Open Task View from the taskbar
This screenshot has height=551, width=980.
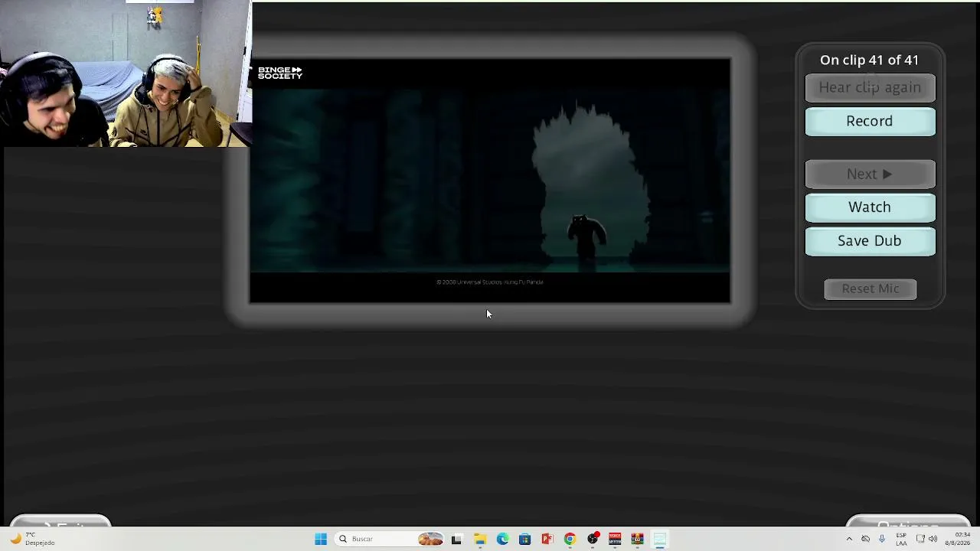point(456,540)
